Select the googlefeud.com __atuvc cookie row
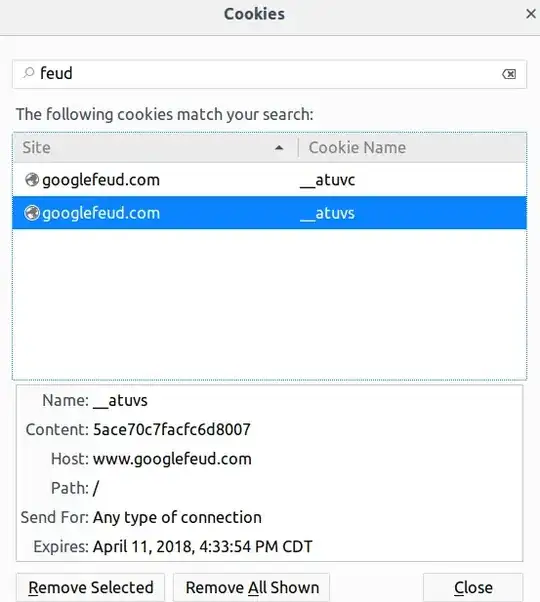 [x=269, y=180]
